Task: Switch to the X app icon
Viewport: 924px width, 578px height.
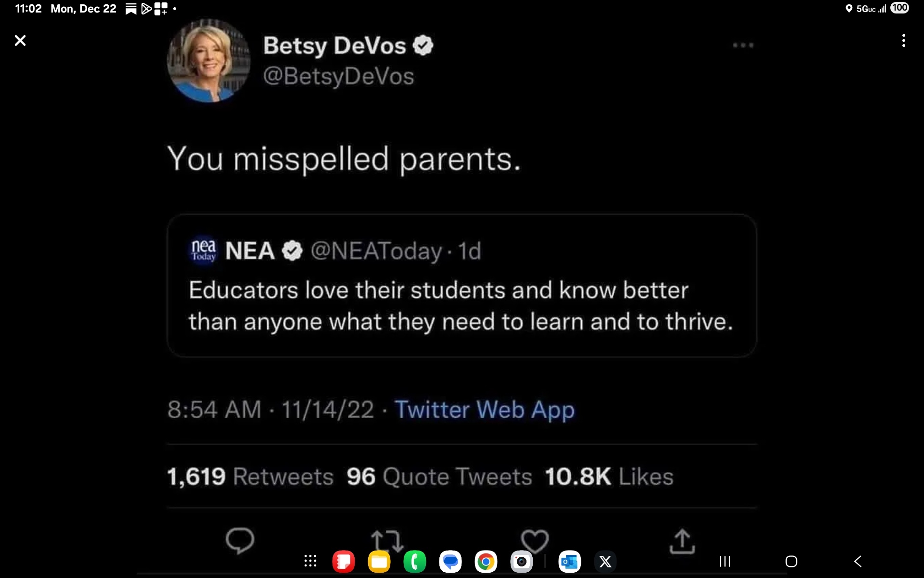Action: [605, 561]
